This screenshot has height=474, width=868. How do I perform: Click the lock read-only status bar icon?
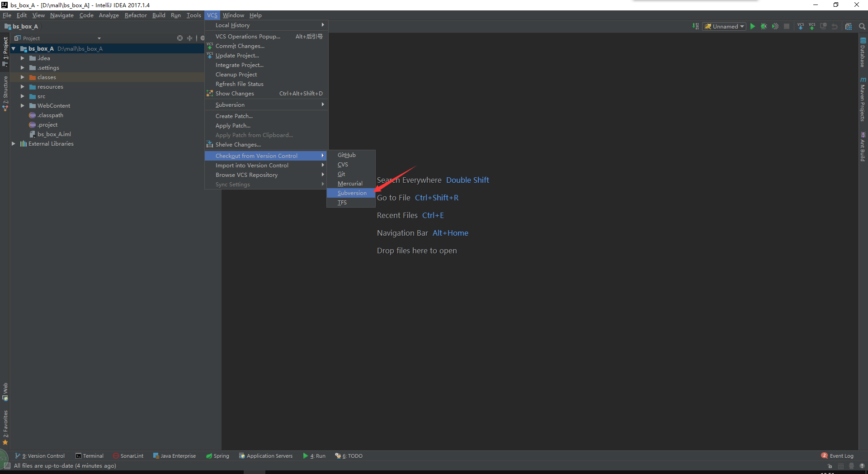coord(830,466)
